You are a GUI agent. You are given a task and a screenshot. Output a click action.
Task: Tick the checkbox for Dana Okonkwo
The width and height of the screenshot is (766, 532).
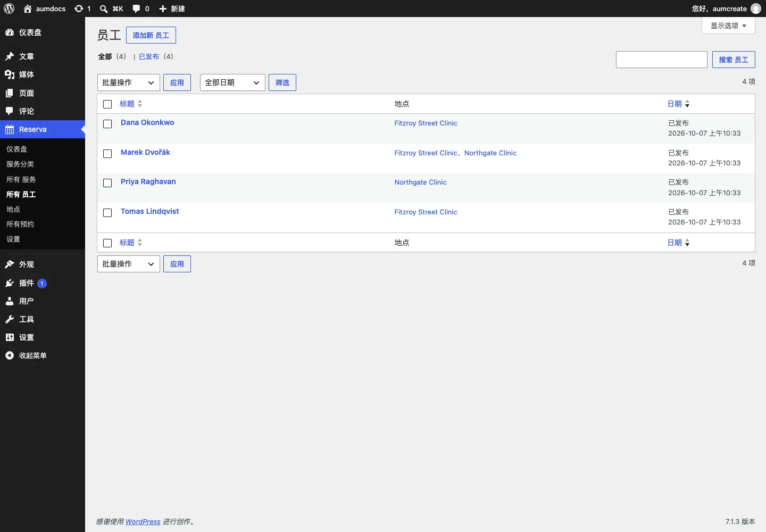(107, 124)
